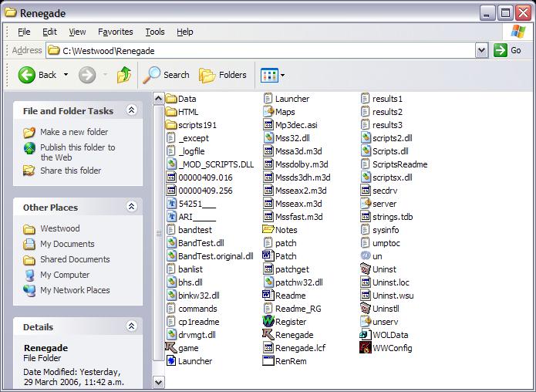The image size is (536, 392).
Task: Select the Renegade executable icon
Action: click(x=268, y=335)
